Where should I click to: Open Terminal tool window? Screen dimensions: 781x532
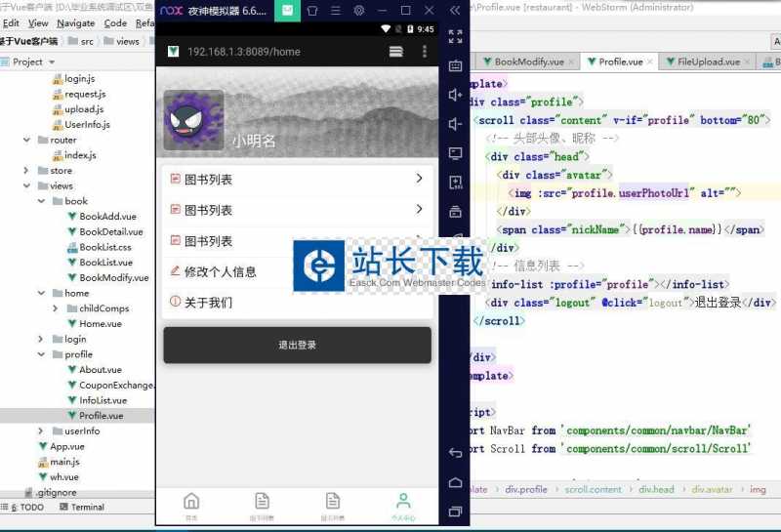pyautogui.click(x=82, y=507)
